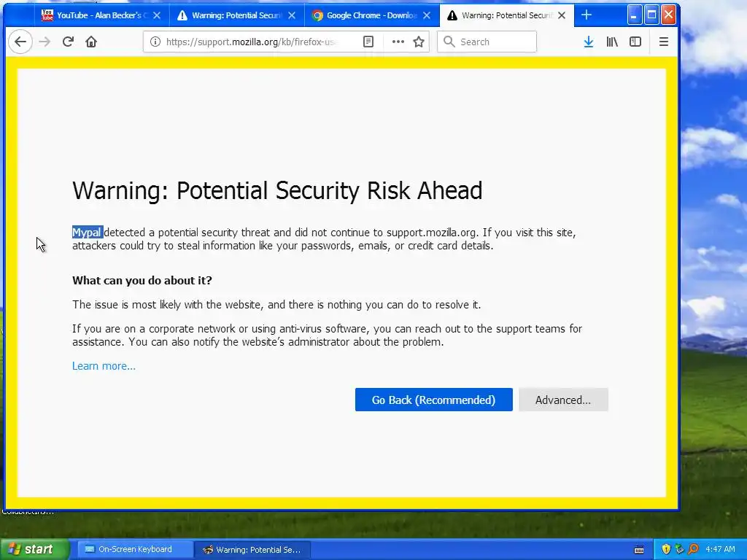Go back to the previous page
The width and height of the screenshot is (747, 560).
point(20,42)
